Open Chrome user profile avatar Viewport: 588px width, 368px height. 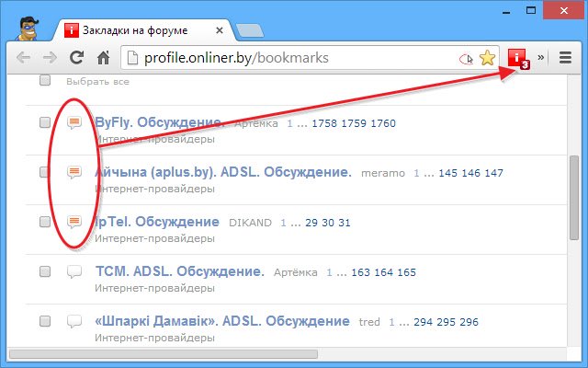(x=28, y=29)
